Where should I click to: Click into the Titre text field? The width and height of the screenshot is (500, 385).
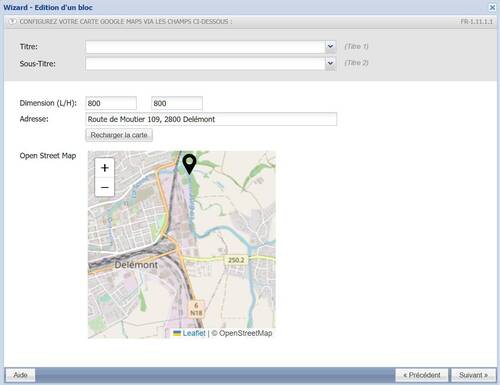[205, 47]
